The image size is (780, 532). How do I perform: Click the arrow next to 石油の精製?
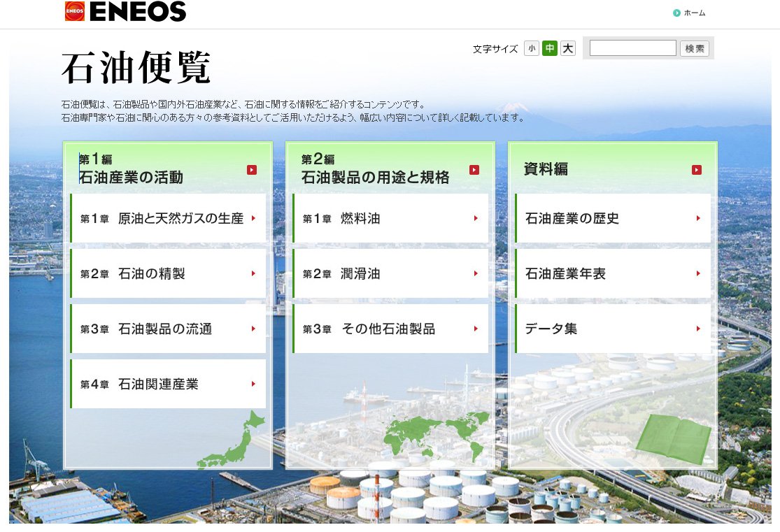(x=253, y=273)
